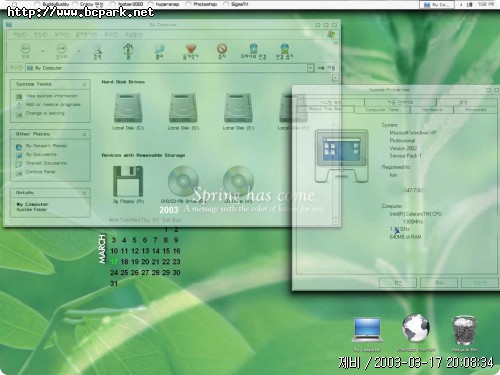This screenshot has height=375, width=500.
Task: Click Cancel (취소) button in System Properties
Action: click(x=439, y=283)
